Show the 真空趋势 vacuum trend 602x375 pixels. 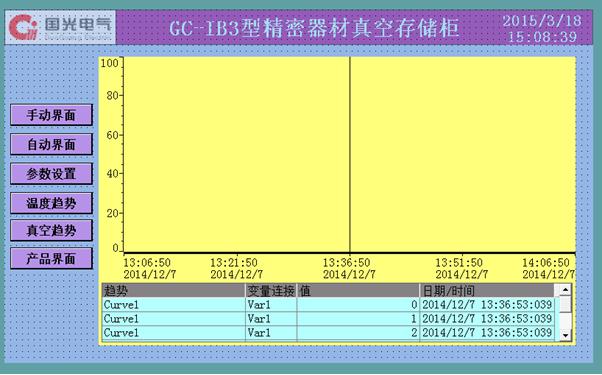(51, 230)
